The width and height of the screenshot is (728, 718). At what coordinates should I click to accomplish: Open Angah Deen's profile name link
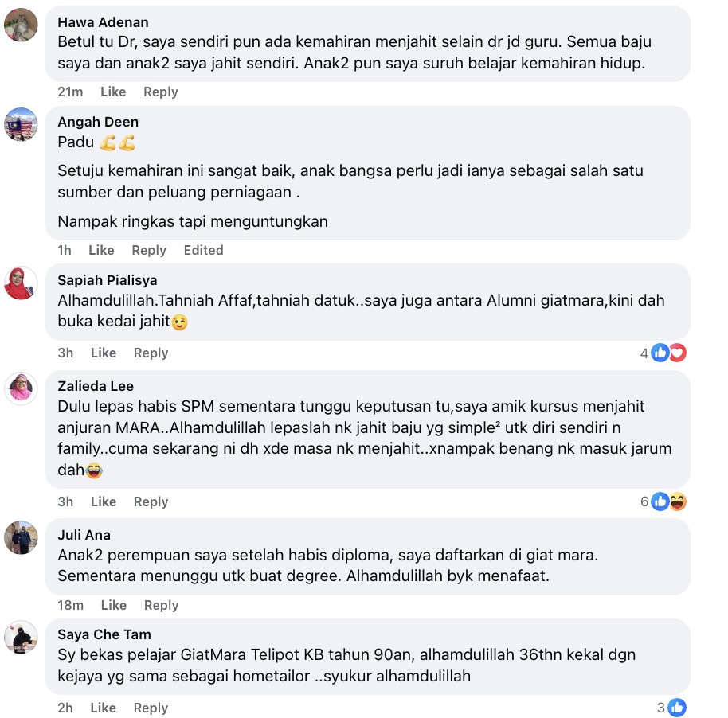(98, 122)
